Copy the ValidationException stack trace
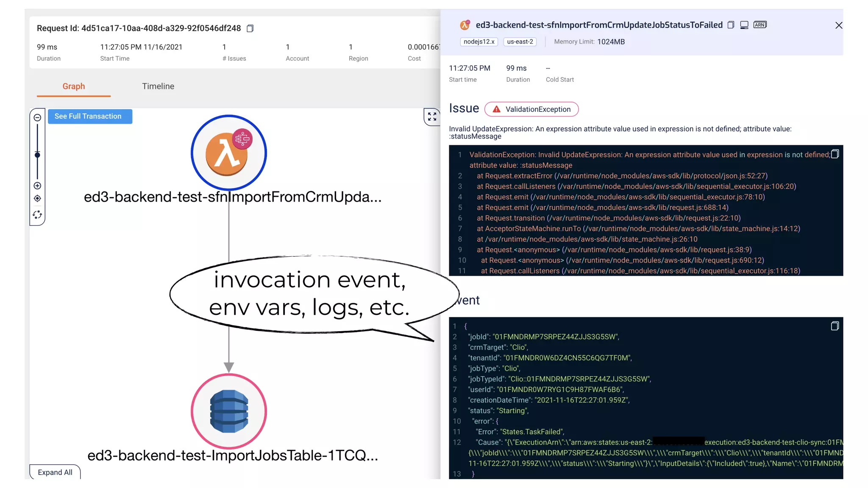Screen dimensions: 868x488 [835, 154]
